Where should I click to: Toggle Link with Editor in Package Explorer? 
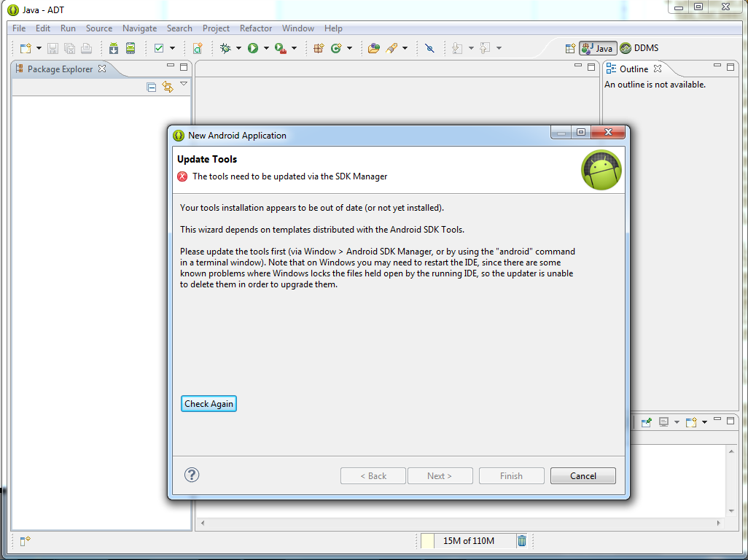click(x=168, y=87)
